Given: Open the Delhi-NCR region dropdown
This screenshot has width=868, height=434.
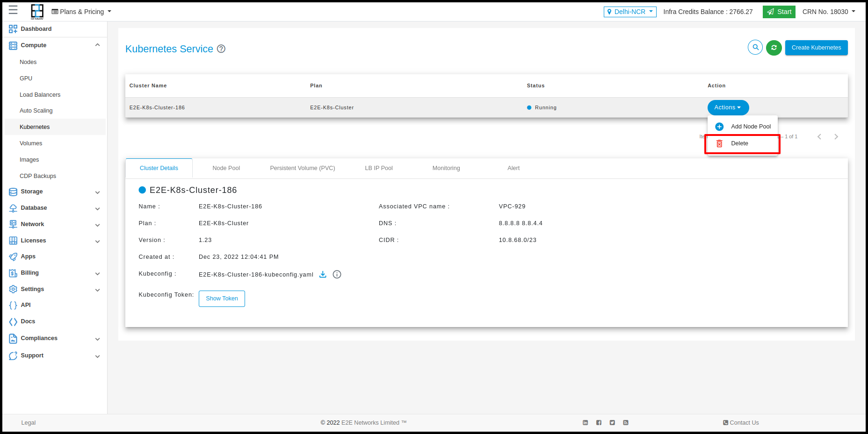Looking at the screenshot, I should point(630,12).
